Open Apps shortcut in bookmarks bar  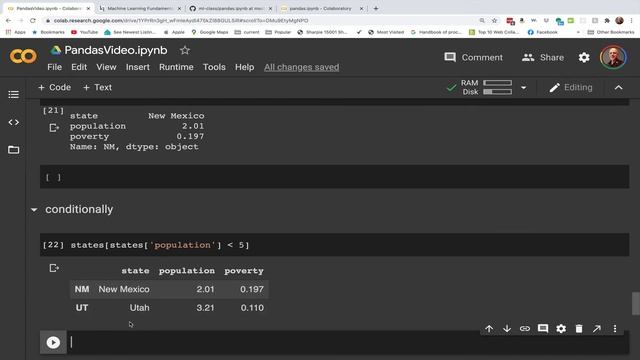pyautogui.click(x=16, y=32)
